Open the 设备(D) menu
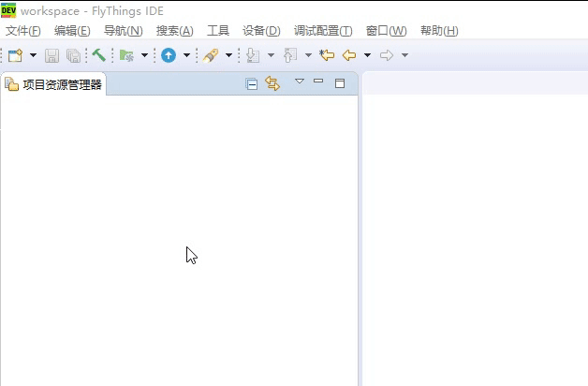The width and height of the screenshot is (588, 386). point(261,31)
